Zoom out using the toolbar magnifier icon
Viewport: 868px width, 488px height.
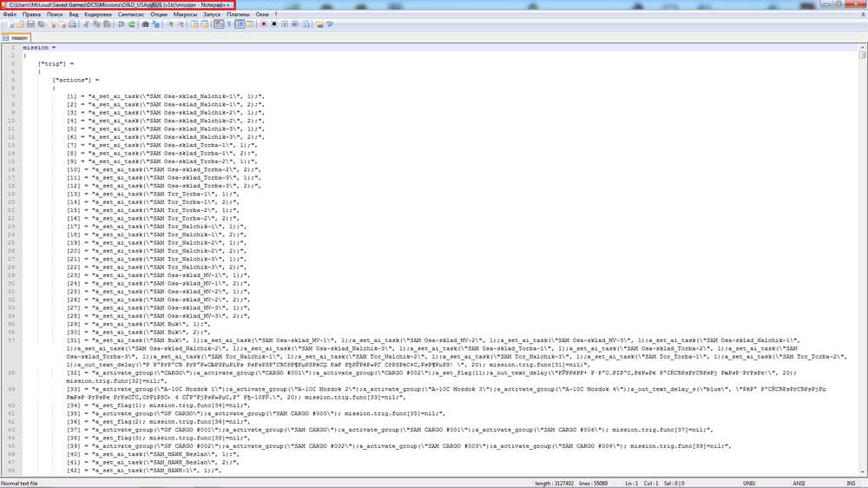(x=181, y=24)
